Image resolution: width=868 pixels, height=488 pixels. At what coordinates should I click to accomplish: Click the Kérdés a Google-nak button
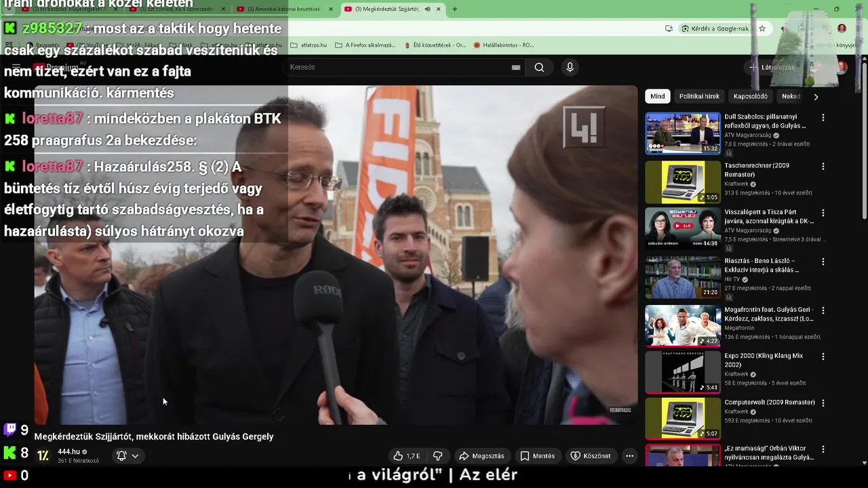click(715, 28)
